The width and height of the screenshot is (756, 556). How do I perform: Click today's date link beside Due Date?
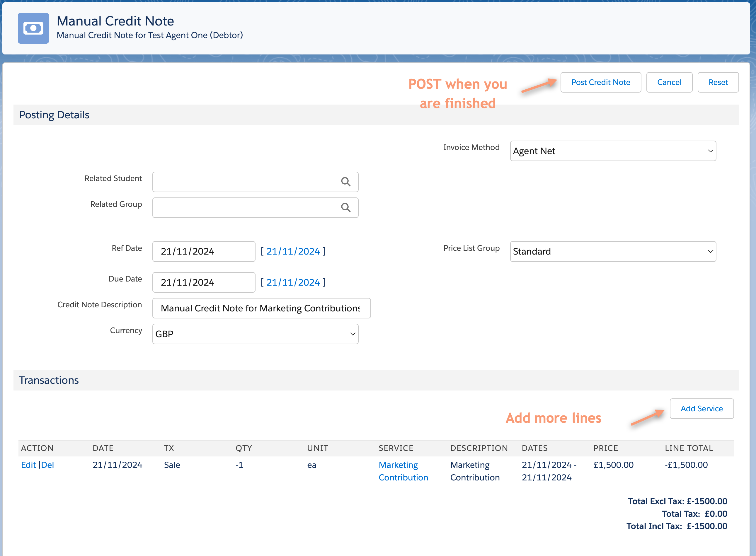coord(293,282)
